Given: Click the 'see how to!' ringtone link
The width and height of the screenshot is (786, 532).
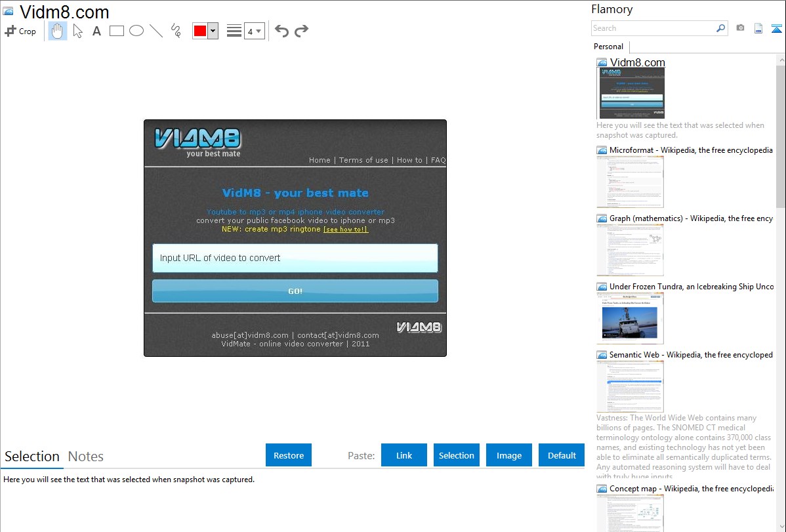Looking at the screenshot, I should pos(346,229).
